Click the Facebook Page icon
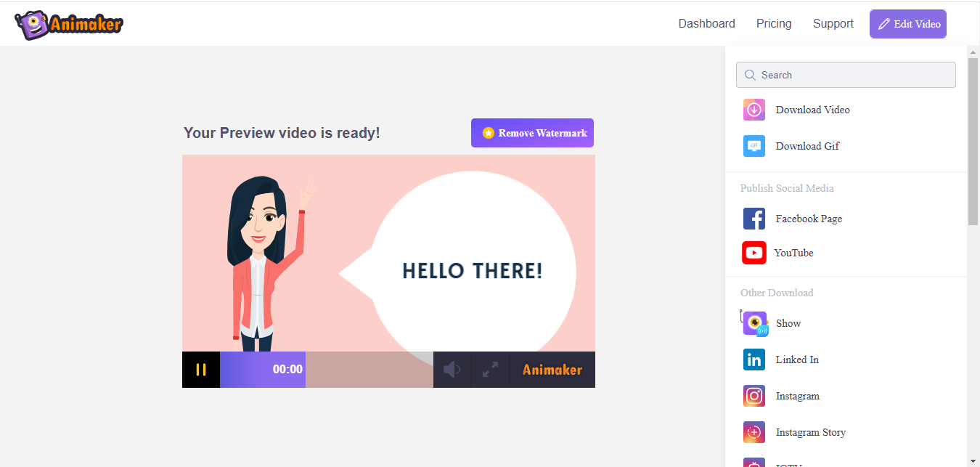The height and width of the screenshot is (467, 980). pyautogui.click(x=754, y=219)
